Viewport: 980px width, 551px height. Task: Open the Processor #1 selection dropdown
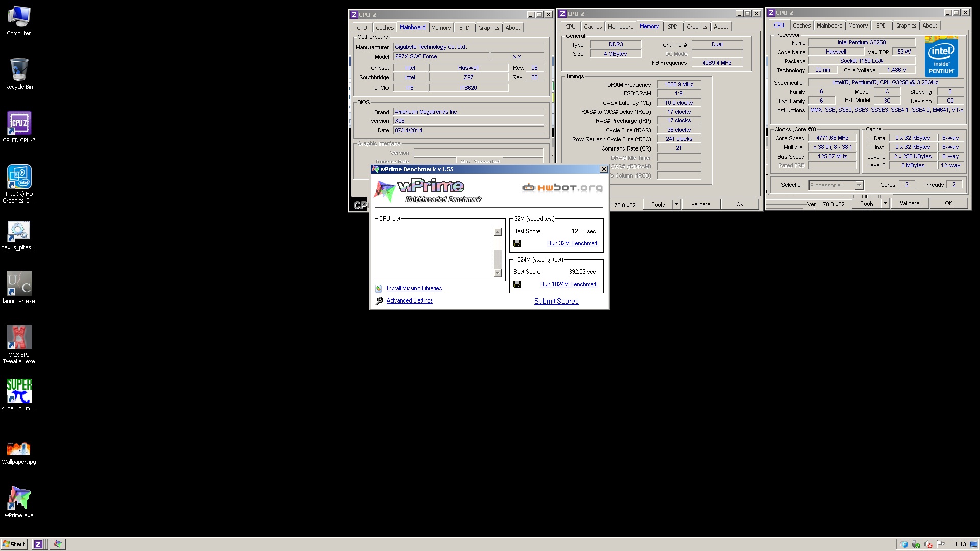(836, 185)
